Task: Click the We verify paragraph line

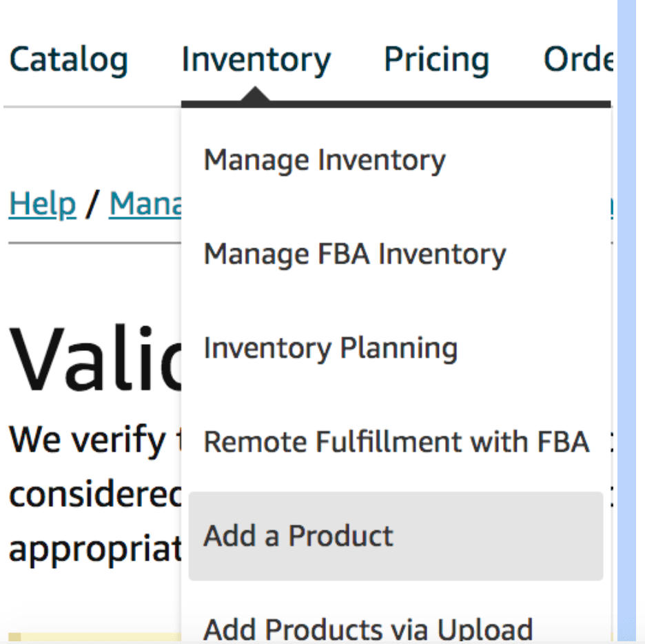Action: 95,441
